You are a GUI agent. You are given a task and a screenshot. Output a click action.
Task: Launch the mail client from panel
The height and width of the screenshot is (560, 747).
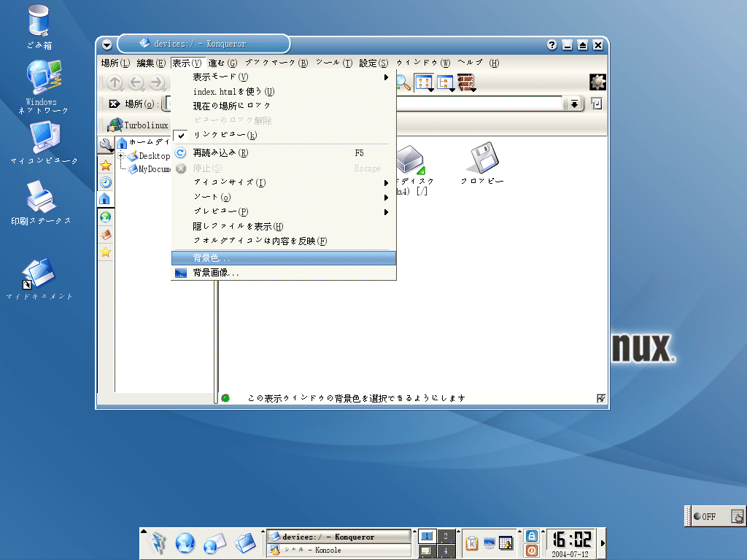pyautogui.click(x=214, y=544)
